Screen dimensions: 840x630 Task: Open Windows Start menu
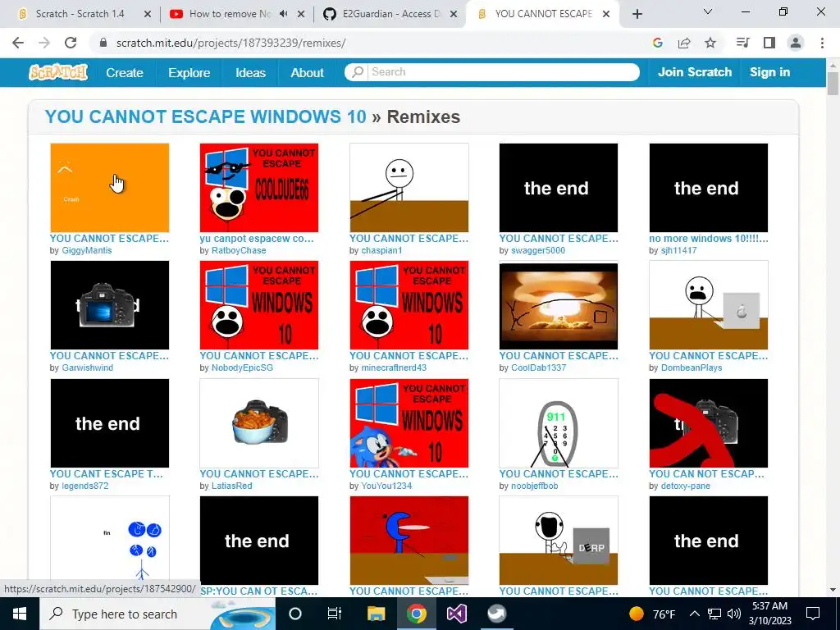tap(20, 614)
